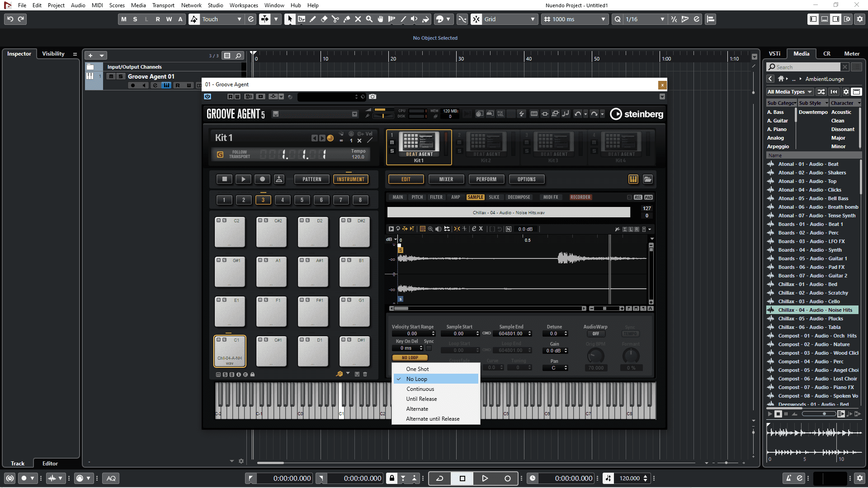The image size is (868, 488).
Task: Open the Setup gear in top-right toolbar
Action: (859, 19)
